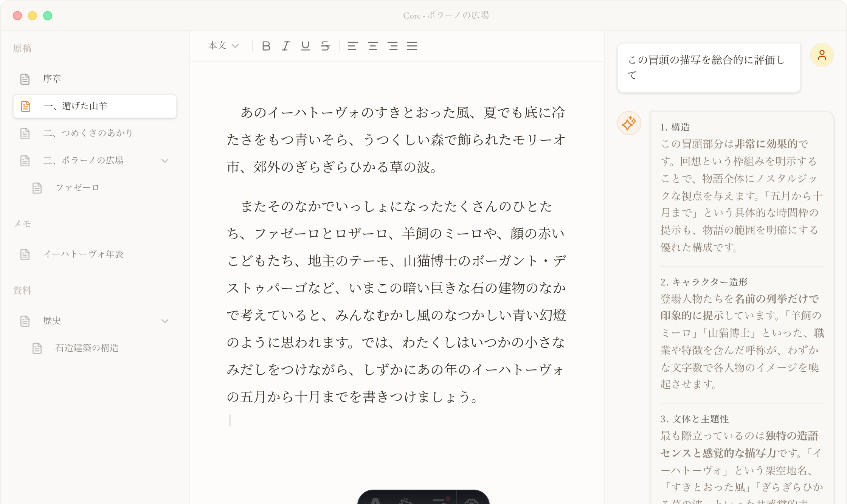847x504 pixels.
Task: Open the イーハトーヴォ年表 memo
Action: [x=83, y=254]
